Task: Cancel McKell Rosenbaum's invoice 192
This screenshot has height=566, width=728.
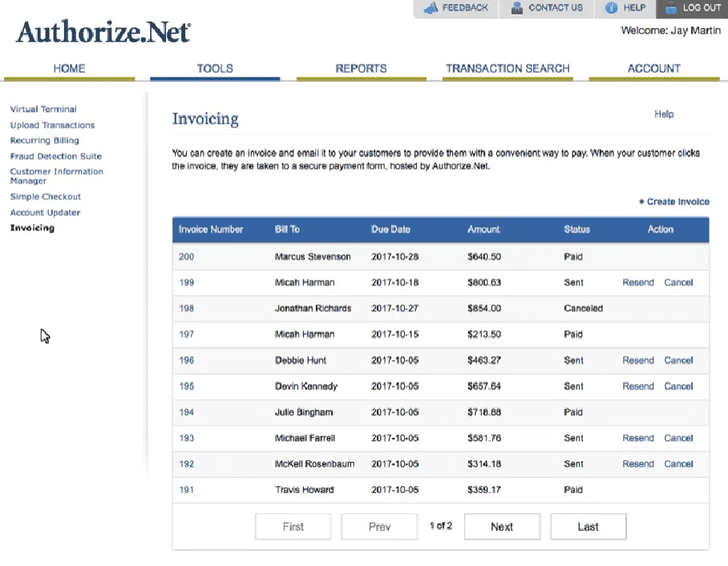Action: [678, 464]
